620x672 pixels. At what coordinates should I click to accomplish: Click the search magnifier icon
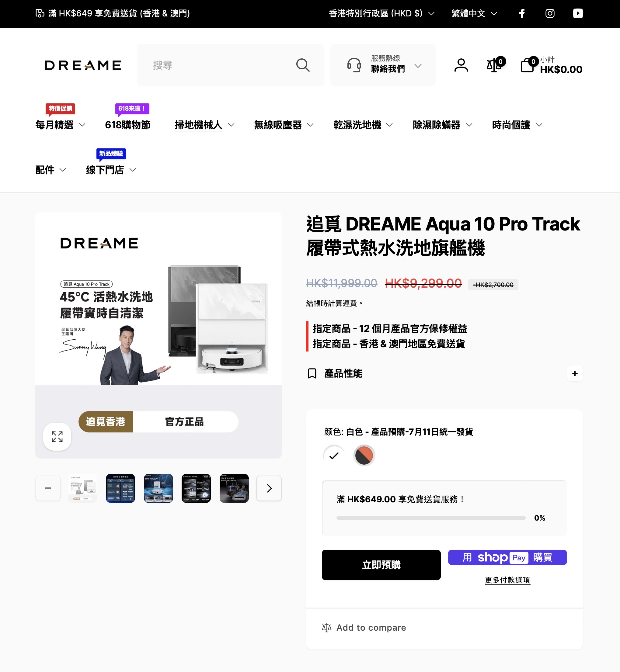[x=303, y=65]
